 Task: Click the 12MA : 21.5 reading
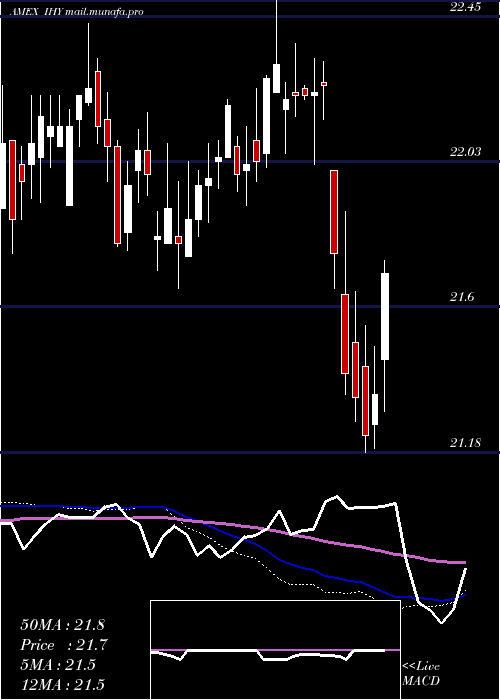(x=62, y=685)
